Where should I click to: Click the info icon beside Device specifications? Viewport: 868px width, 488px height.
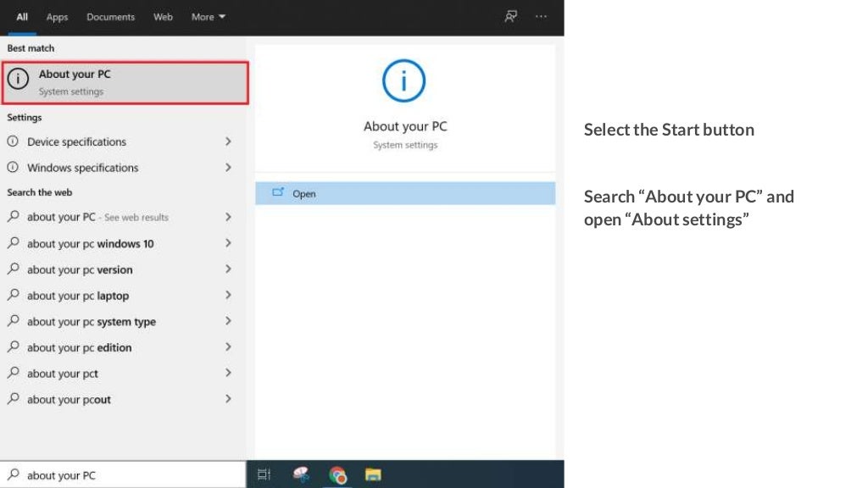tap(13, 141)
